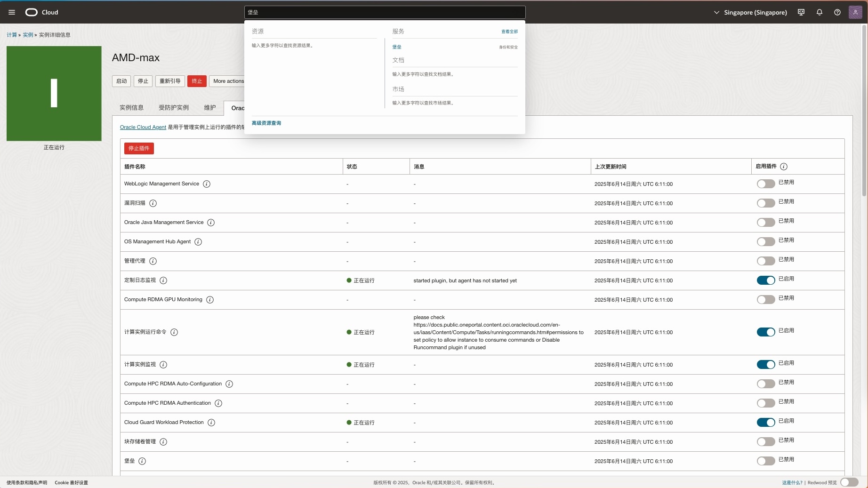Switch to the 实例信息 tab
The image size is (868, 488).
131,108
